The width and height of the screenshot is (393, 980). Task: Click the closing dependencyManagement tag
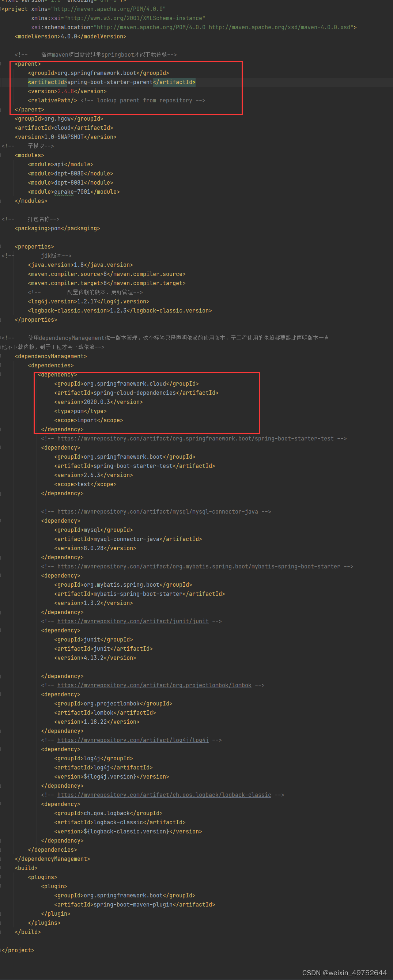click(53, 858)
